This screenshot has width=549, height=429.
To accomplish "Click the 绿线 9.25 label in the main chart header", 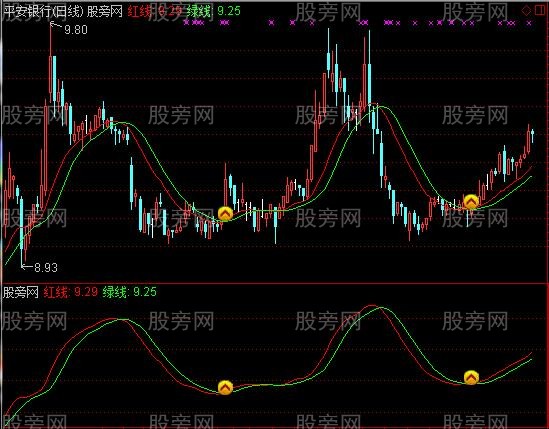I will [x=214, y=11].
